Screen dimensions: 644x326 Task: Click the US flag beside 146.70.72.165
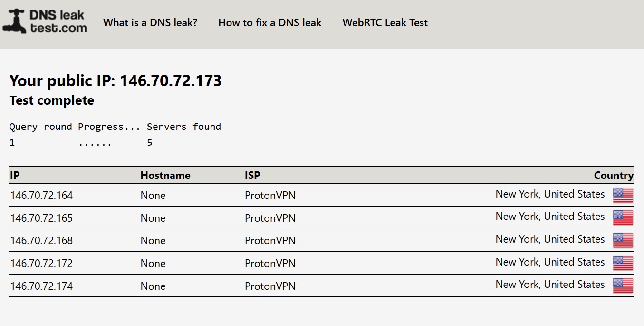623,217
